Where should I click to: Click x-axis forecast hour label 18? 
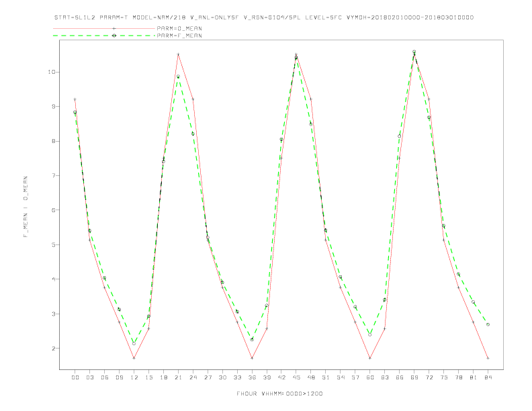click(163, 377)
